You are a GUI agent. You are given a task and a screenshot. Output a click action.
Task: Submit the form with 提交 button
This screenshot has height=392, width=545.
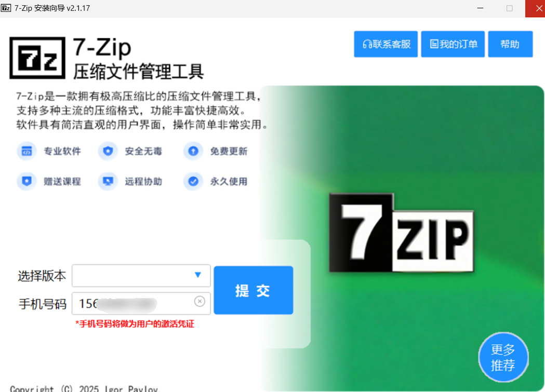[254, 290]
